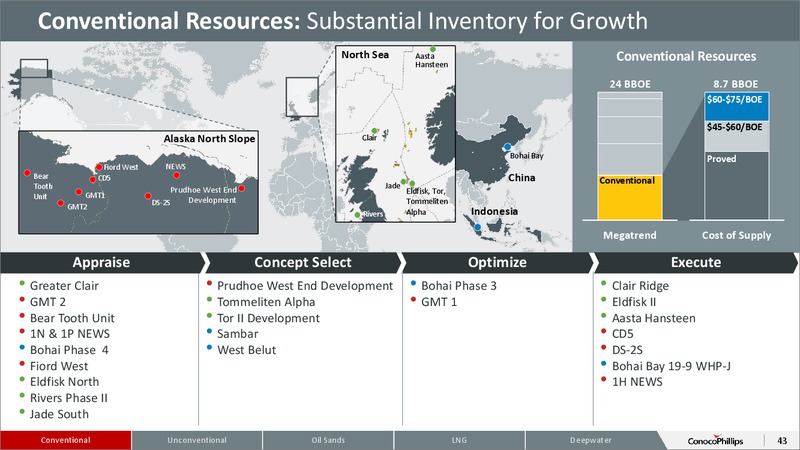Screen dimensions: 800x450
Task: Click the slide number 43
Action: pos(782,440)
